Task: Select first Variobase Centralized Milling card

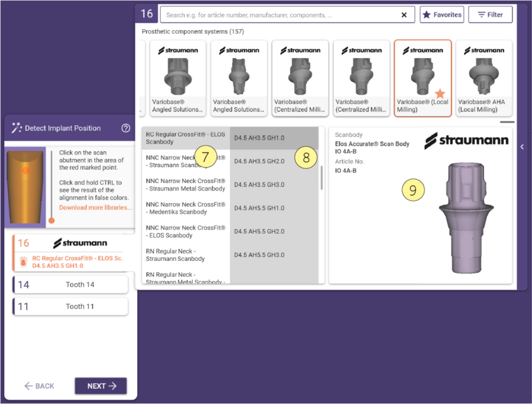Action: pyautogui.click(x=300, y=79)
